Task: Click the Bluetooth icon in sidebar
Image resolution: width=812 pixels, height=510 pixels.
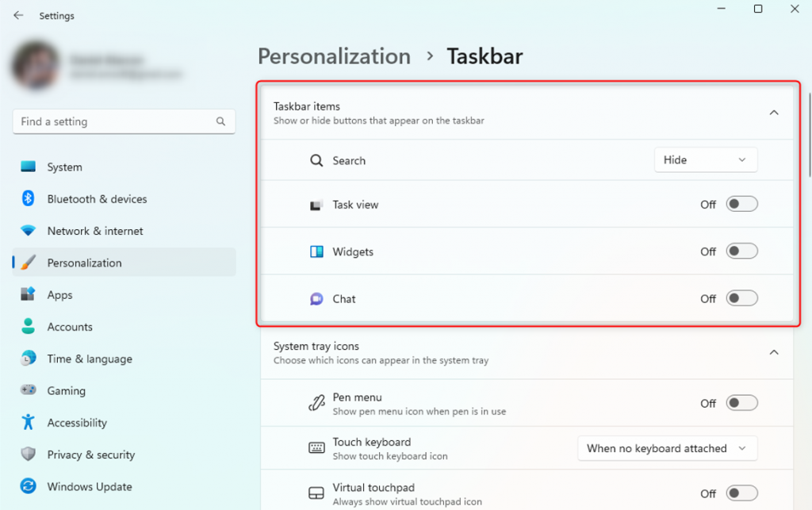Action: [28, 198]
